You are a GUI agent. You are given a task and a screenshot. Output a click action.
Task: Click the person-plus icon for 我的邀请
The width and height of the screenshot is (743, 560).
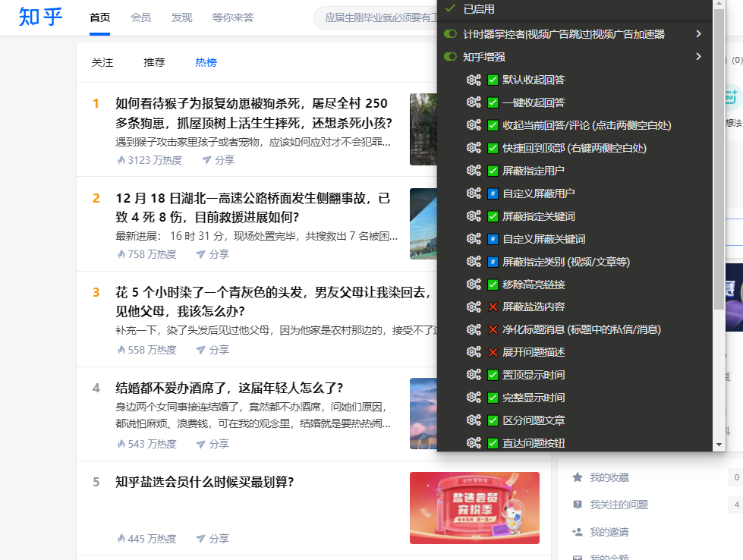(x=577, y=532)
